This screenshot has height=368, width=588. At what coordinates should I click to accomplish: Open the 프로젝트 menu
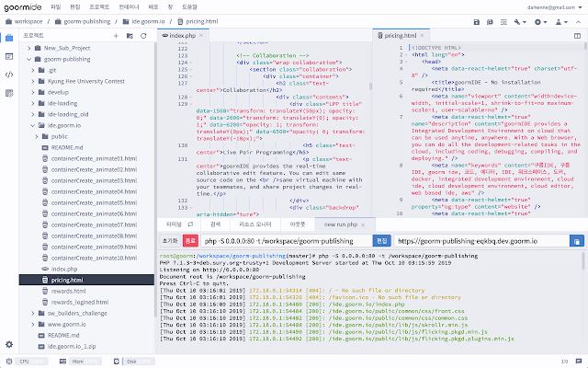tap(99, 6)
